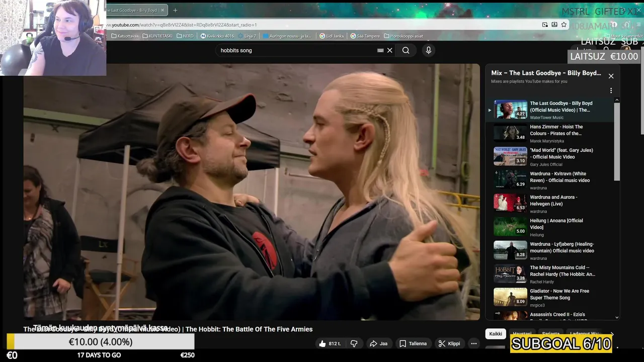Click the video player frame to pause
Viewport: 644px width, 362px height.
252,192
